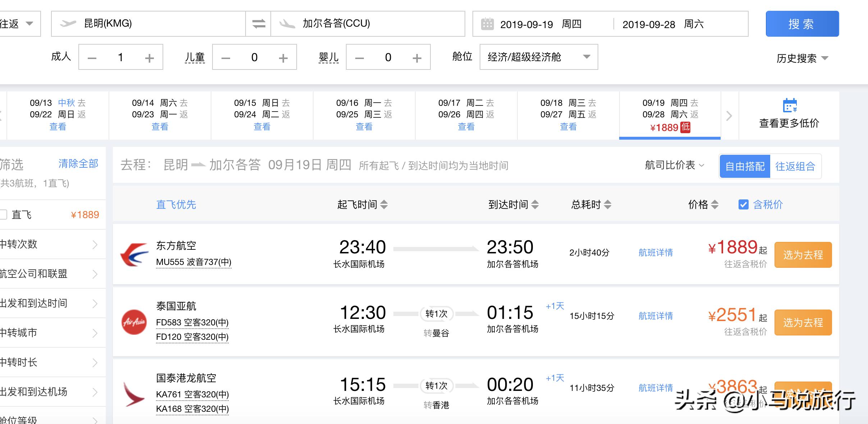Screen dimensions: 868x424
Task: Click the calendar icon beside the departure date
Action: click(x=488, y=23)
